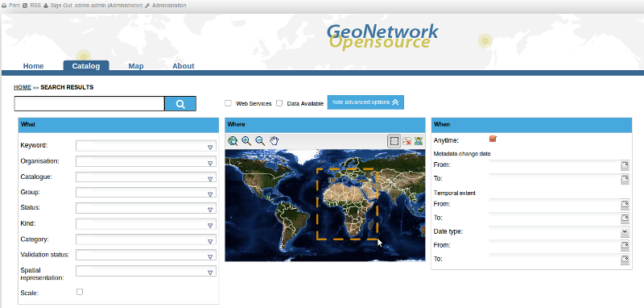Click into the main search text field
This screenshot has width=644, height=308.
point(89,104)
